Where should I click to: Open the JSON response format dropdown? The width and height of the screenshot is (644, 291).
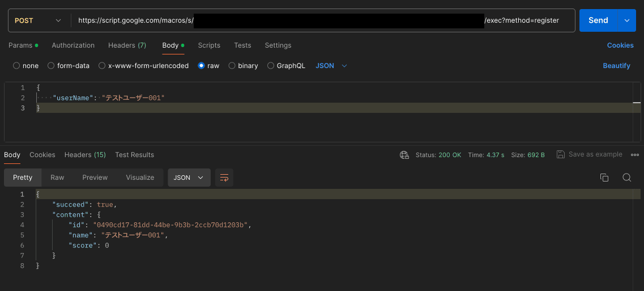click(189, 178)
